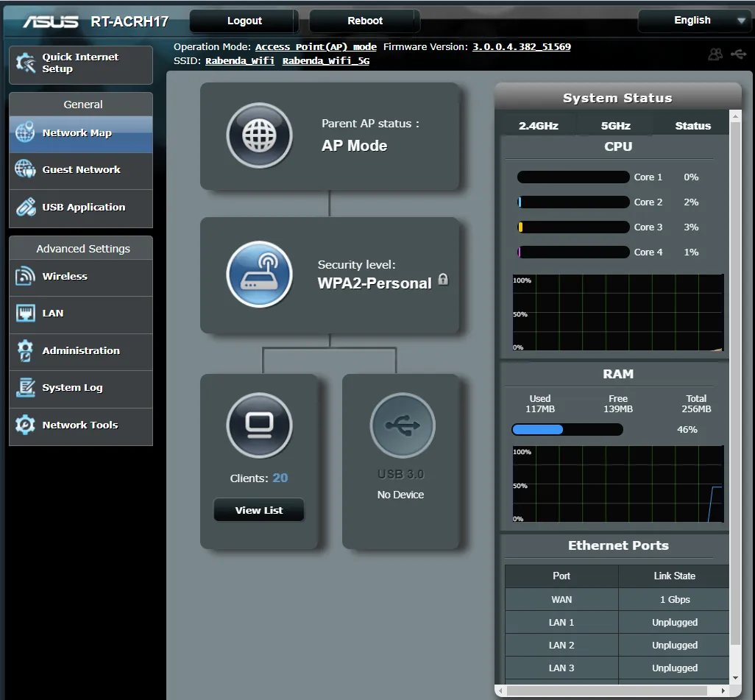Switch to the Status tab
Image resolution: width=755 pixels, height=700 pixels.
coord(692,125)
